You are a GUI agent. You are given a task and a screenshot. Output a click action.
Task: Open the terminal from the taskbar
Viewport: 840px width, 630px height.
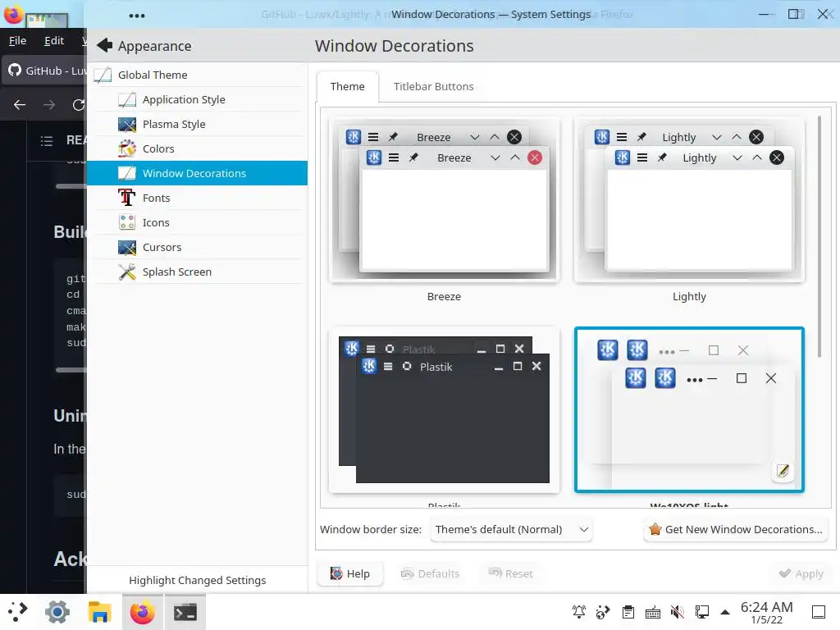(x=185, y=612)
